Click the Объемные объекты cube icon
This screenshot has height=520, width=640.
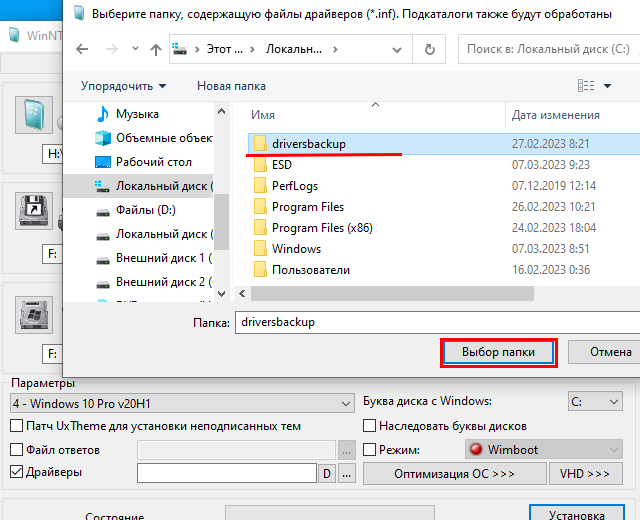pyautogui.click(x=102, y=138)
